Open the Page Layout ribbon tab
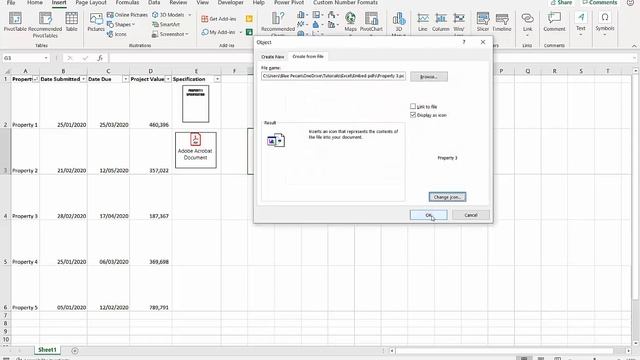 click(91, 3)
